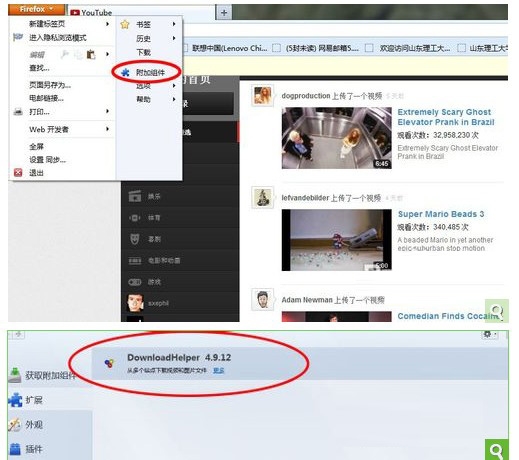Click the dogproduction channel avatar
The height and width of the screenshot is (460, 519).
tap(262, 96)
